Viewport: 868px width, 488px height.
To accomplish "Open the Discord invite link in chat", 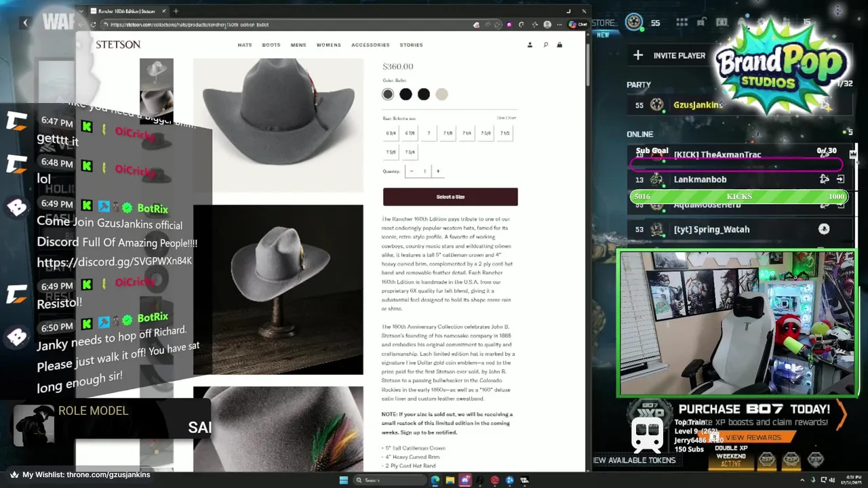I will [x=115, y=262].
